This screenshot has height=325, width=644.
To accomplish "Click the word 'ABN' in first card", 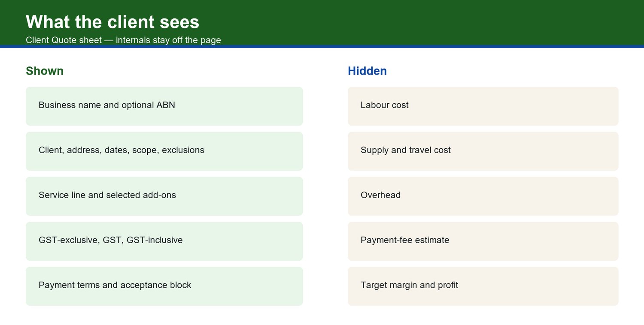I will click(x=166, y=105).
